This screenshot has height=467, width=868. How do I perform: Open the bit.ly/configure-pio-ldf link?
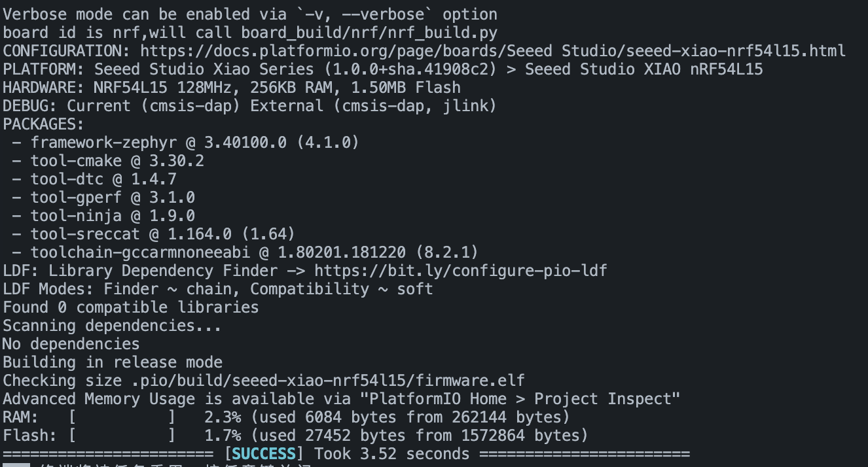460,271
